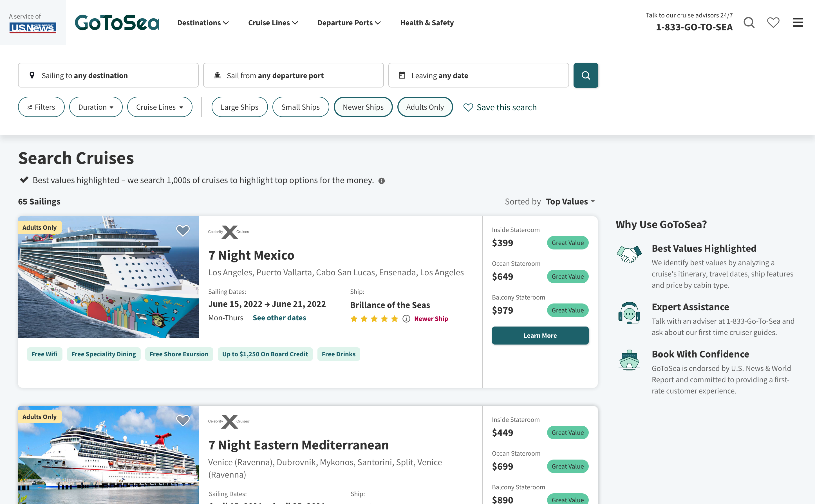Open the Health & Safety menu item
Screen dimensions: 815x504
[x=427, y=23]
